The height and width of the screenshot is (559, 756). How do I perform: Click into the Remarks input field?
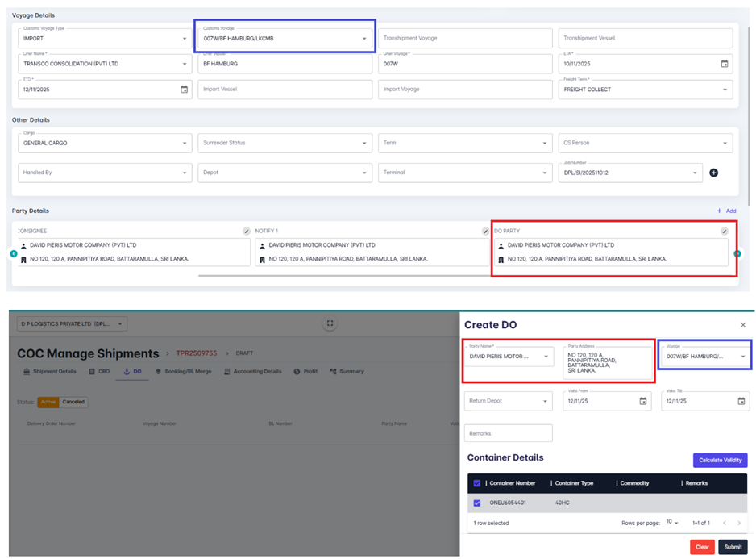[x=508, y=433]
